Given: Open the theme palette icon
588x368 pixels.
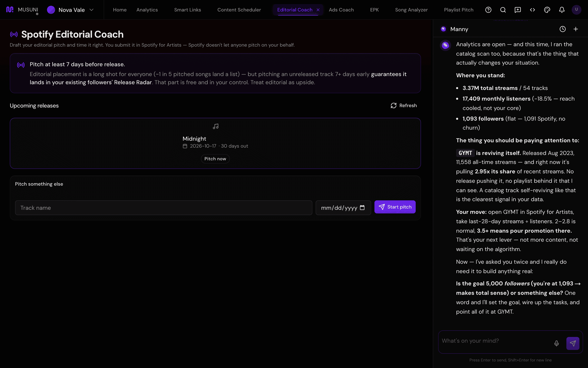Looking at the screenshot, I should coord(547,10).
